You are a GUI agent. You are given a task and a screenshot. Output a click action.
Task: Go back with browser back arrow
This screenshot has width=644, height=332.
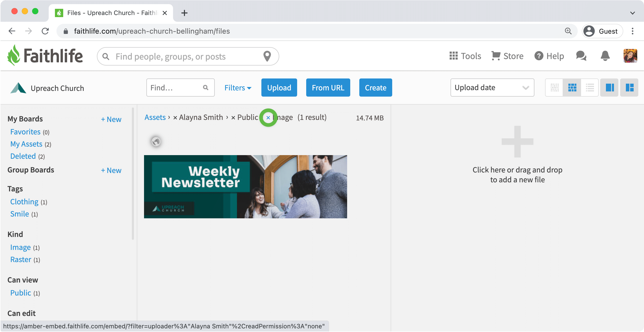12,31
